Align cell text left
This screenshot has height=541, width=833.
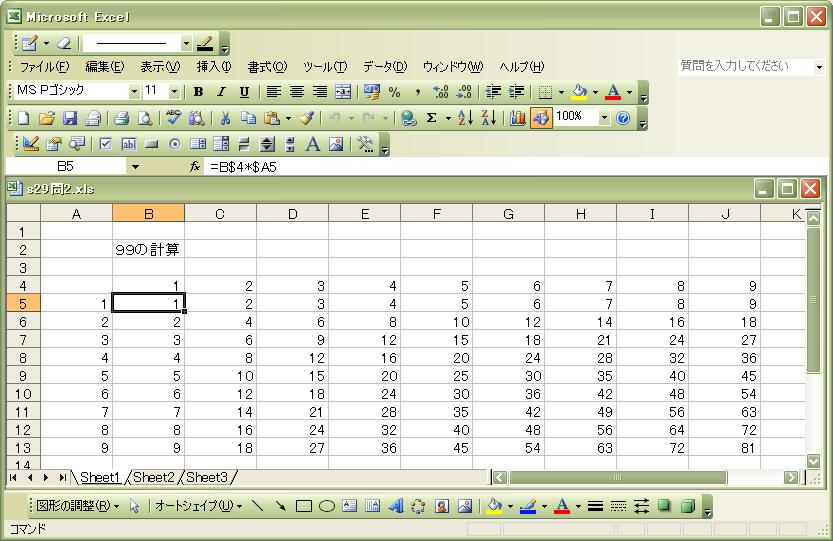[x=274, y=92]
